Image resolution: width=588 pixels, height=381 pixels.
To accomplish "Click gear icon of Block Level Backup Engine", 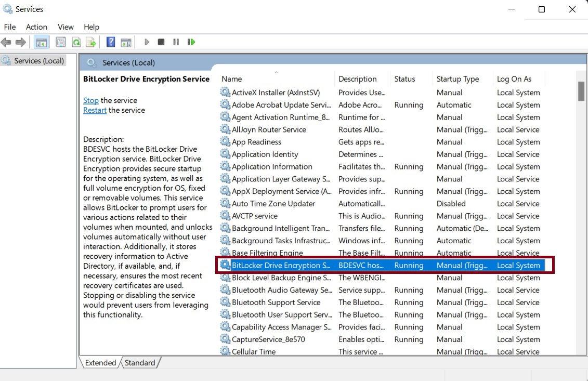I will coord(225,277).
